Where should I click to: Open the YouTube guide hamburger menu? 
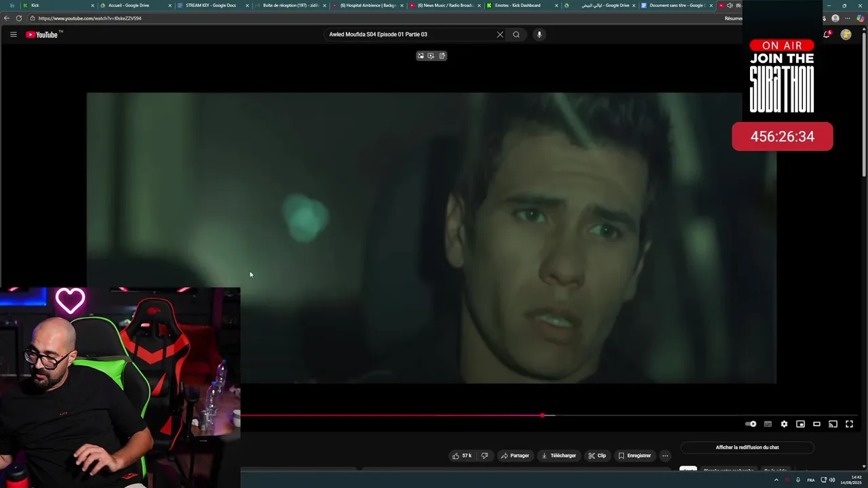[13, 35]
